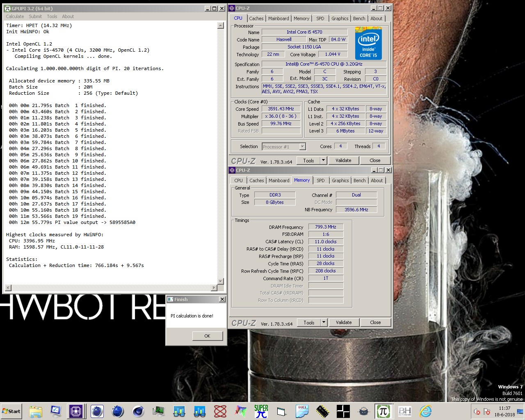
Task: Switch to Bench tab in lower CPU-Z
Action: [x=360, y=180]
